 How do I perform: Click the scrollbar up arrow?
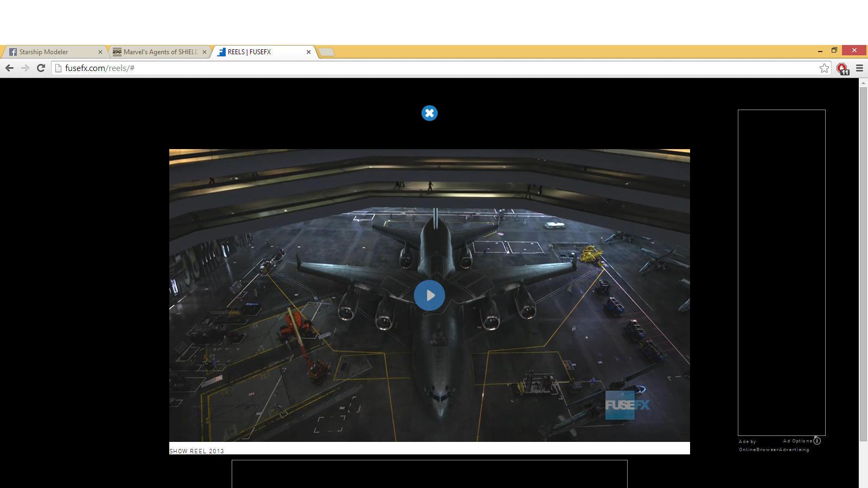(863, 82)
